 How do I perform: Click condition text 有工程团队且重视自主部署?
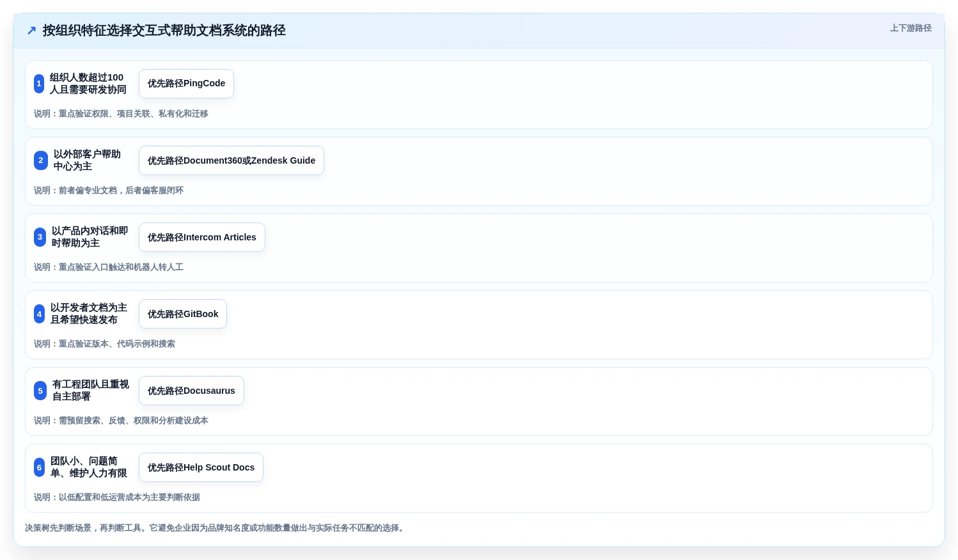[x=91, y=391]
